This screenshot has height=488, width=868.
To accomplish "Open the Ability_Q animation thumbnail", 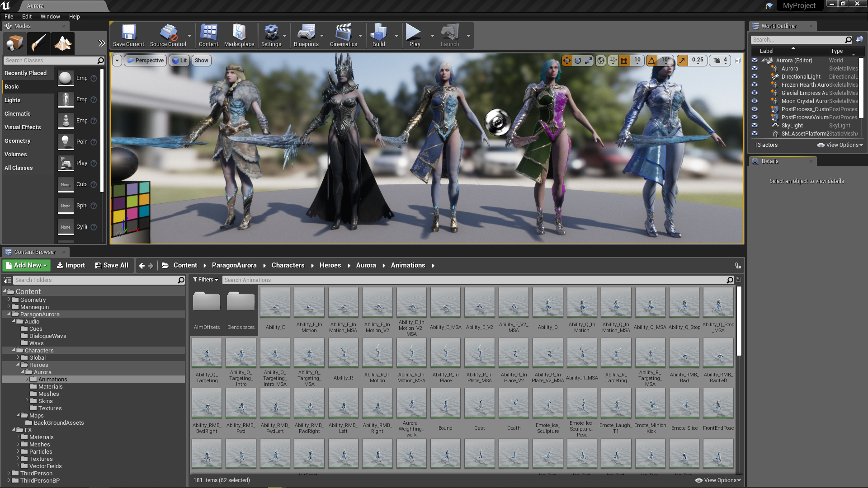I will [x=547, y=303].
